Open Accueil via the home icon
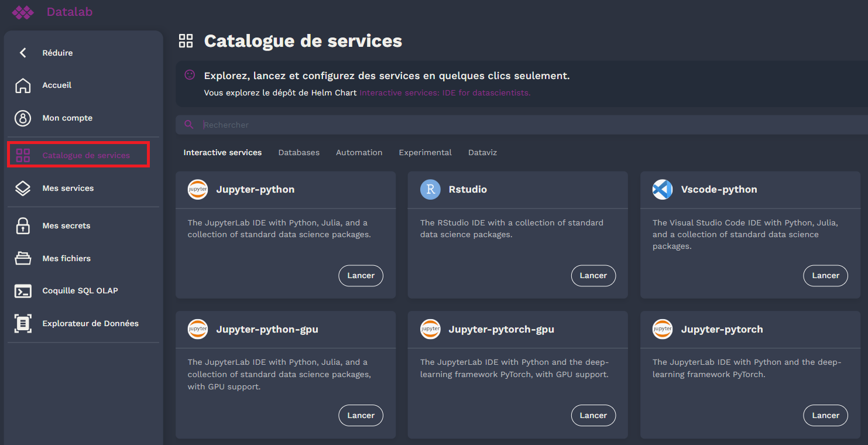The height and width of the screenshot is (445, 868). (x=23, y=85)
